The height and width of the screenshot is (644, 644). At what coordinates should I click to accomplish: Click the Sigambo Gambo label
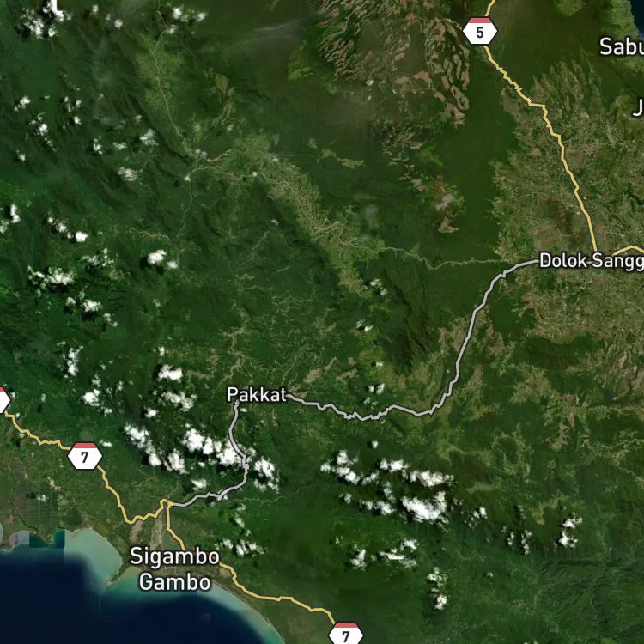[175, 569]
